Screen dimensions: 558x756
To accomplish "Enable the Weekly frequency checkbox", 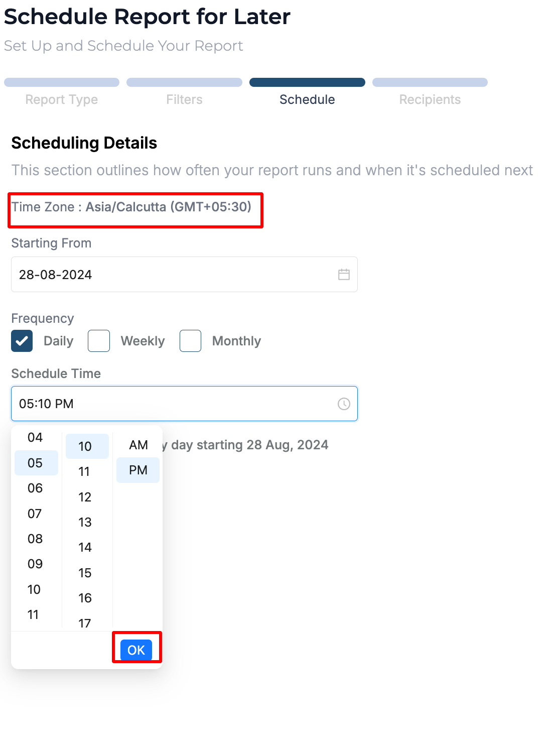I will [x=99, y=341].
